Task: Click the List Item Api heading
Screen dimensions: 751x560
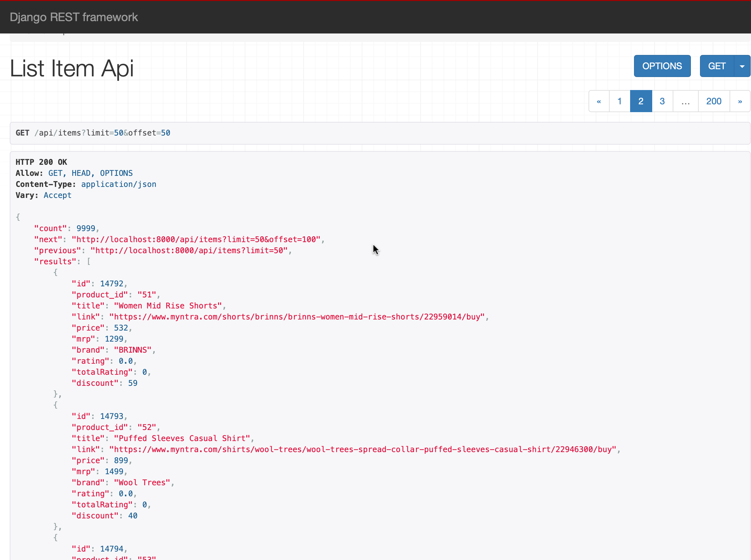Action: pyautogui.click(x=72, y=69)
